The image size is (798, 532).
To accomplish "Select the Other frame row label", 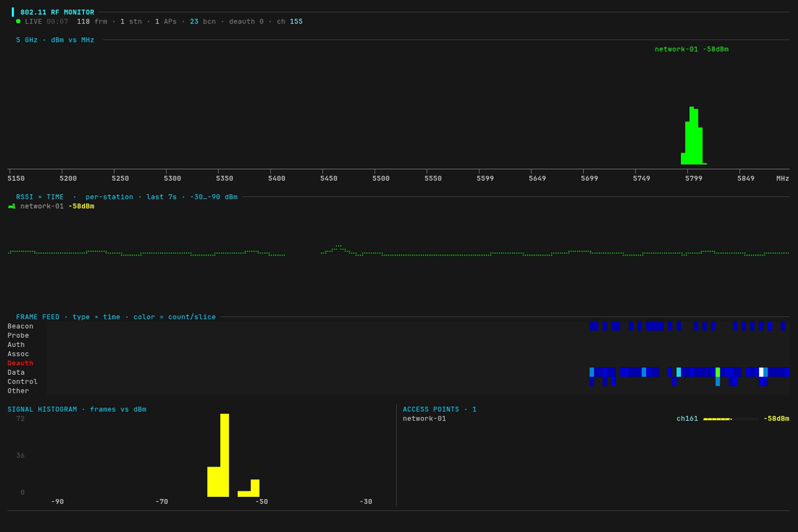I will pos(18,391).
